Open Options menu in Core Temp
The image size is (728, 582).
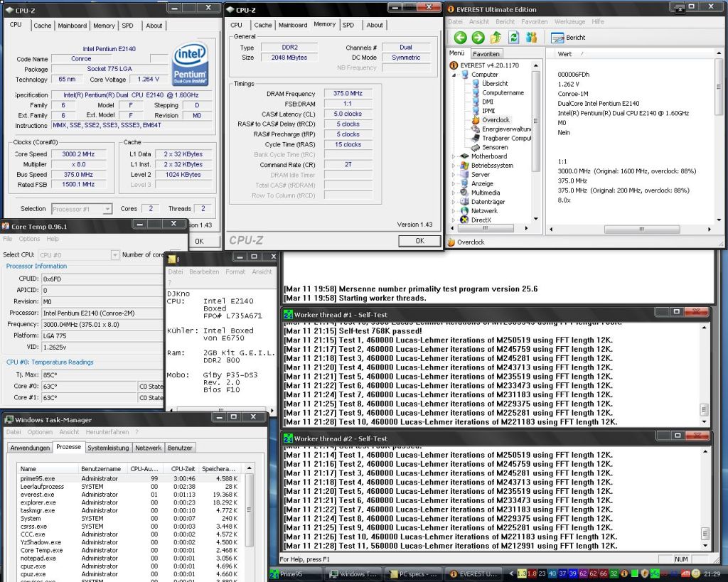[29, 239]
